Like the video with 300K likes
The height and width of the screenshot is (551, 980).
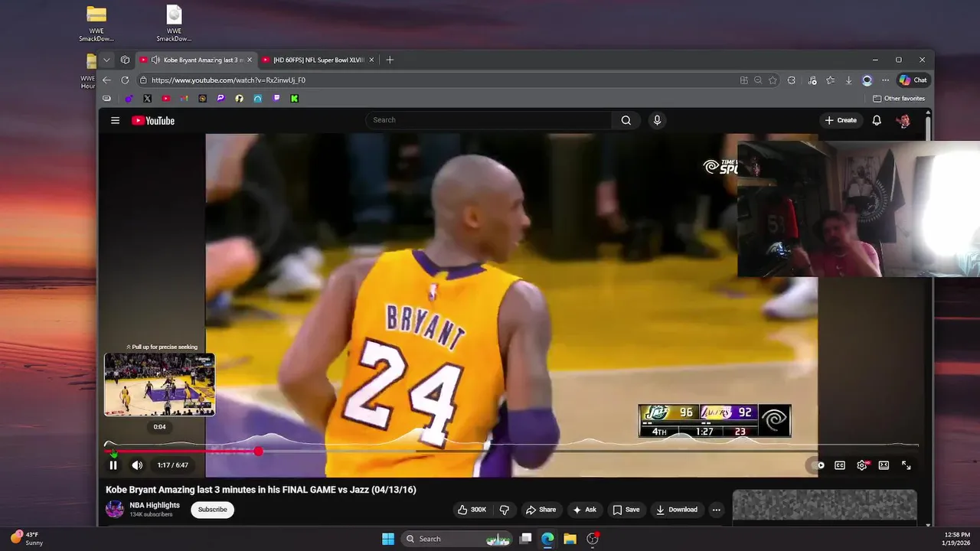472,510
